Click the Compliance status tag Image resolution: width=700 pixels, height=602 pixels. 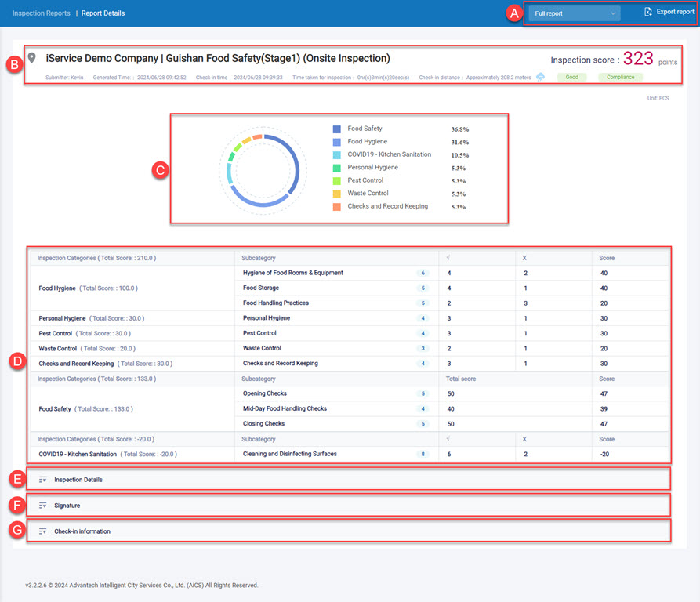(620, 77)
